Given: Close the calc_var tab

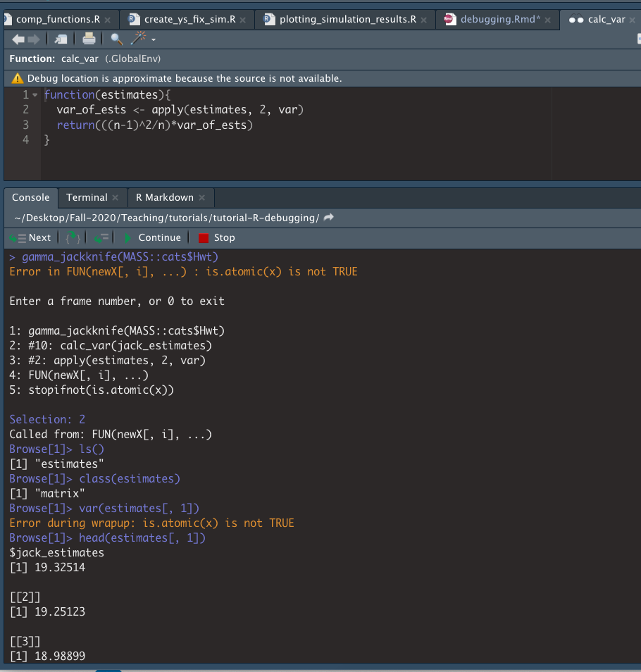Looking at the screenshot, I should (633, 20).
